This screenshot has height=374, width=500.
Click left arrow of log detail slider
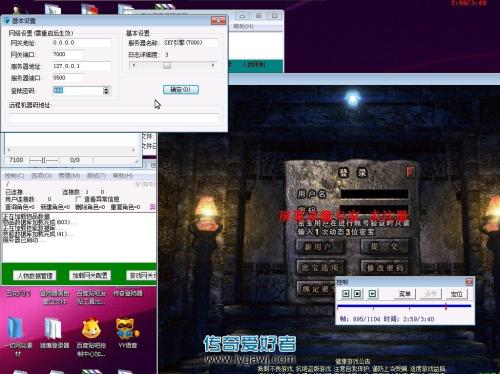pos(134,65)
